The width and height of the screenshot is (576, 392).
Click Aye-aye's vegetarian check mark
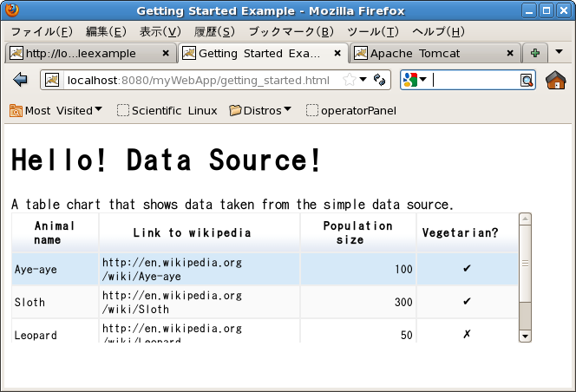click(467, 269)
